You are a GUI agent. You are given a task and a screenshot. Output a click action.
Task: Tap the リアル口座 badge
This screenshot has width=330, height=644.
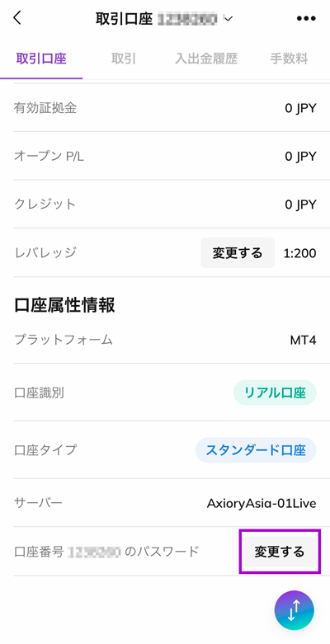[x=275, y=393]
